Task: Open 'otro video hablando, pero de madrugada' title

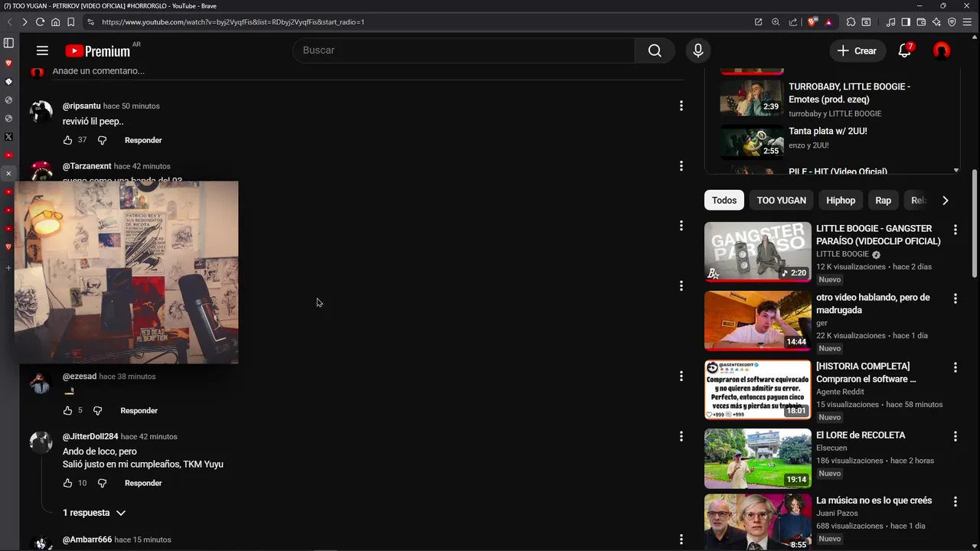Action: pos(873,304)
